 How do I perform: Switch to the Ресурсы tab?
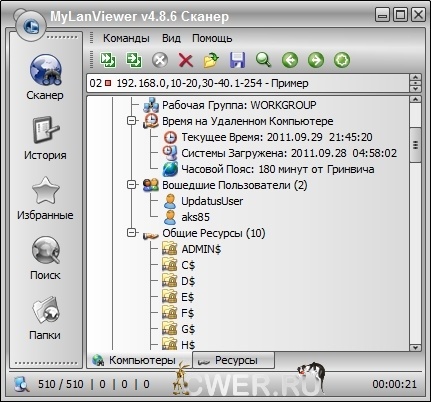click(234, 360)
